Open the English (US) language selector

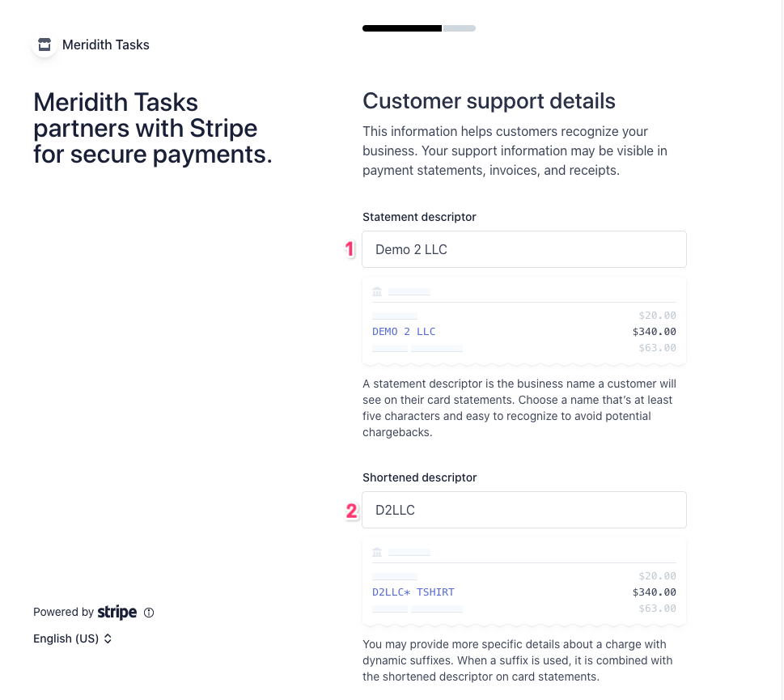click(72, 638)
